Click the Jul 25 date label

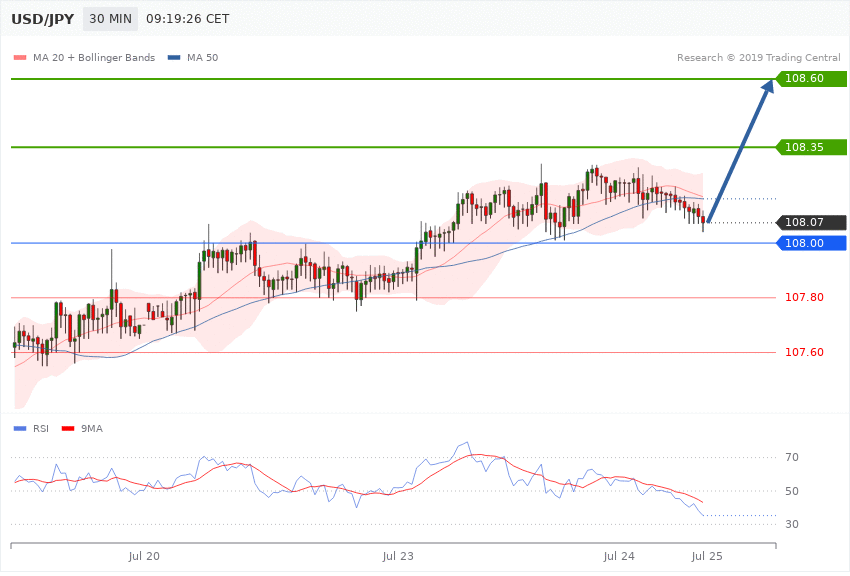coord(707,556)
